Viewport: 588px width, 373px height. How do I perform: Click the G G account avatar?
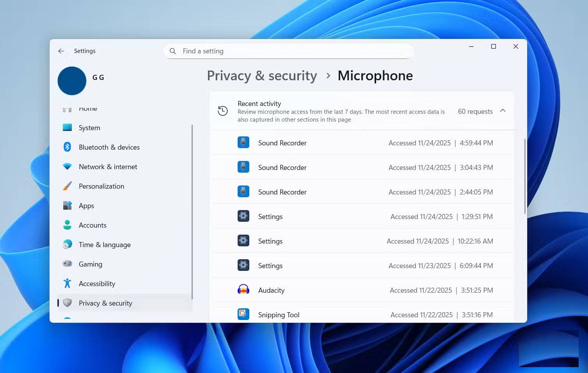tap(72, 81)
